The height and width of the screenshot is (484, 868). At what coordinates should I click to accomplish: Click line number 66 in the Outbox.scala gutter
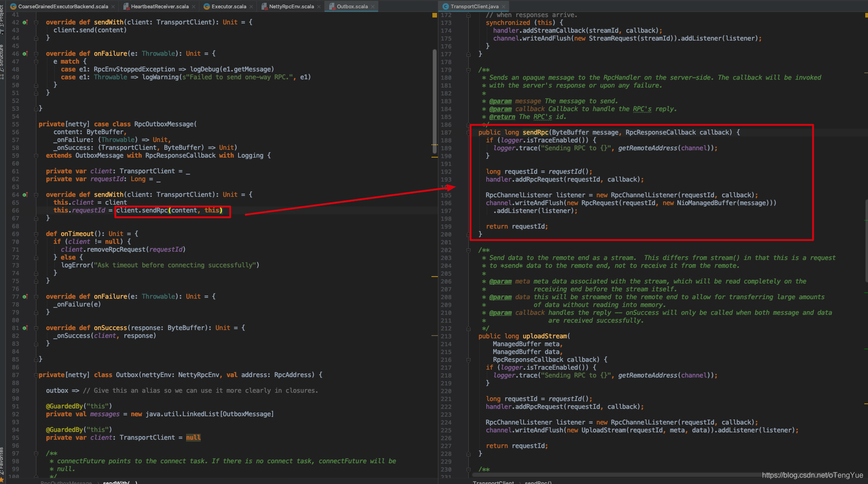[x=16, y=210]
